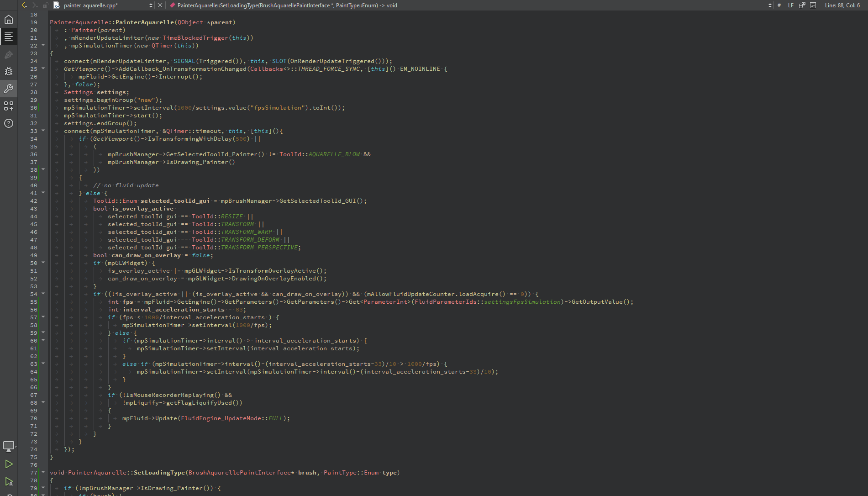Toggle the file writable lock icon

pyautogui.click(x=45, y=5)
